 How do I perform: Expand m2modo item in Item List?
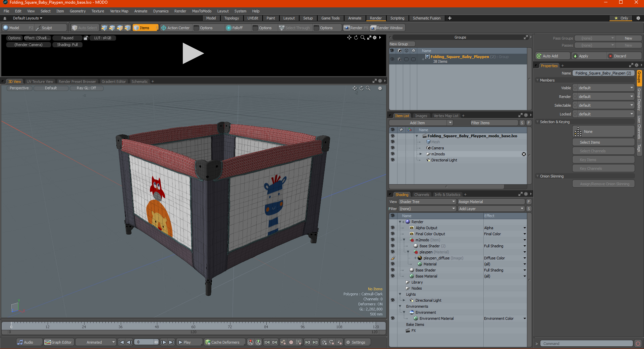(421, 154)
